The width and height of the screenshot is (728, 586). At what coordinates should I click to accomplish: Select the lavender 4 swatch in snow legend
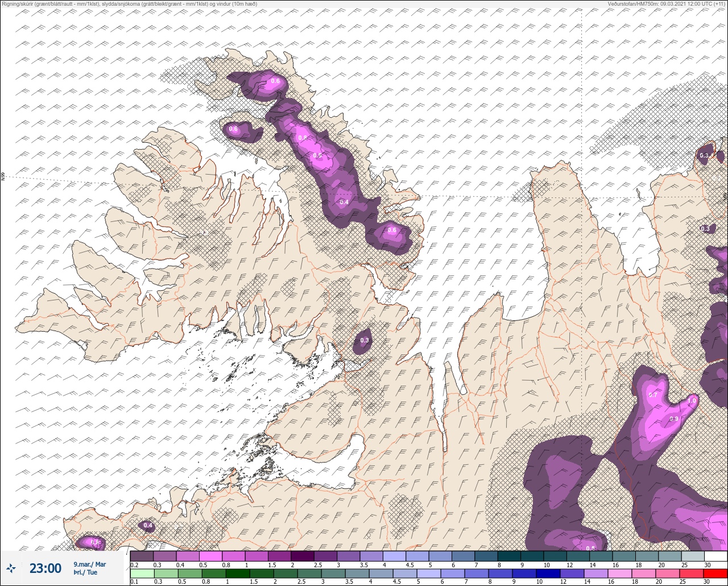pos(394,556)
